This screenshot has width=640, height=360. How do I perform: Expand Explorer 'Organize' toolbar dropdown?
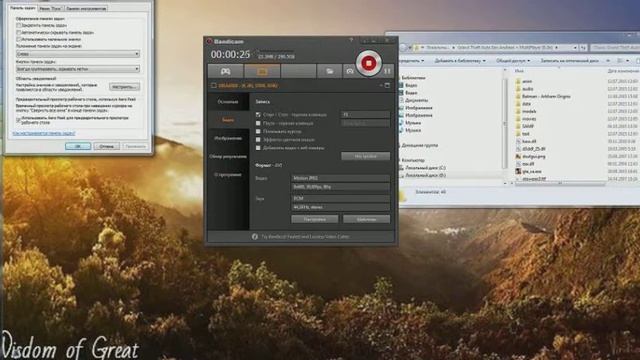click(x=411, y=61)
